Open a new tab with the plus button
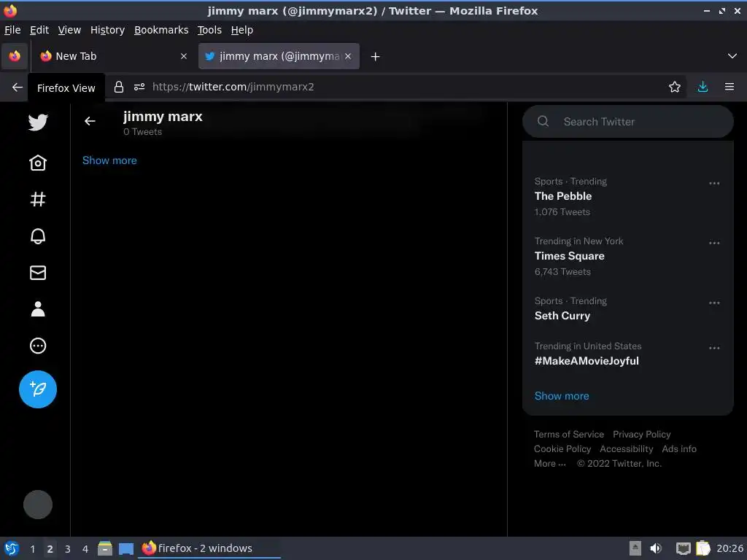The height and width of the screenshot is (560, 747). coord(376,57)
